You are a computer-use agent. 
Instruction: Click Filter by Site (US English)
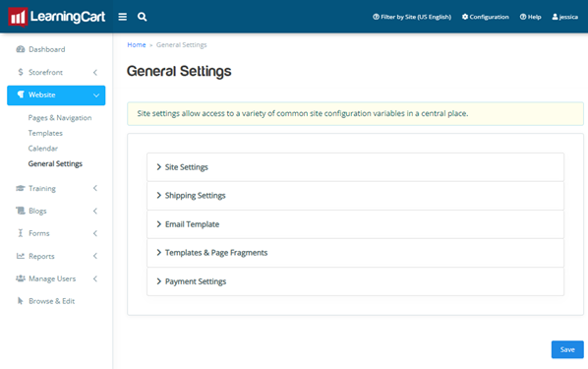(412, 17)
